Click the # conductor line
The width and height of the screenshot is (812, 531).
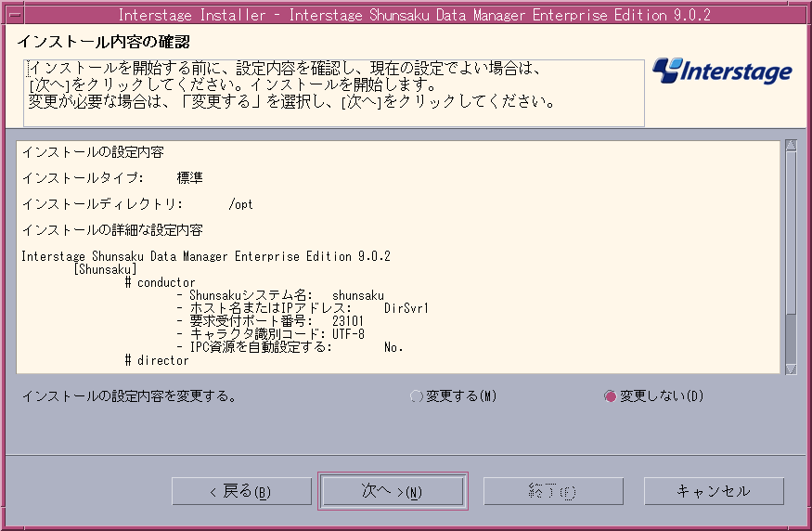[x=160, y=282]
